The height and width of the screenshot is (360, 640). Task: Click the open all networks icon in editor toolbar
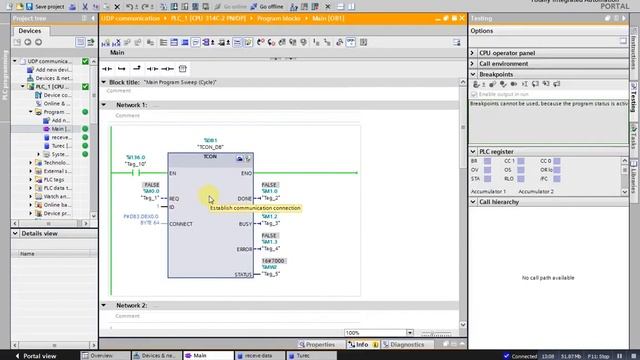pyautogui.click(x=163, y=42)
